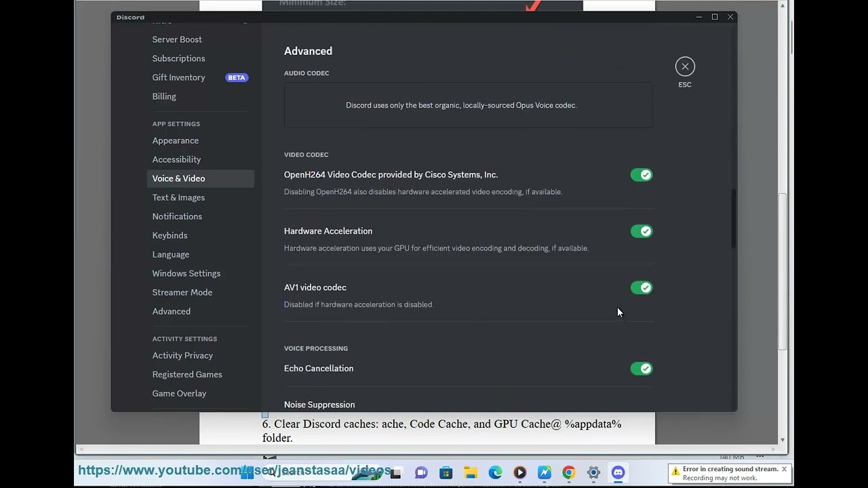Click the warning icon in error notification
Viewport: 868px width, 488px height.
pos(675,472)
